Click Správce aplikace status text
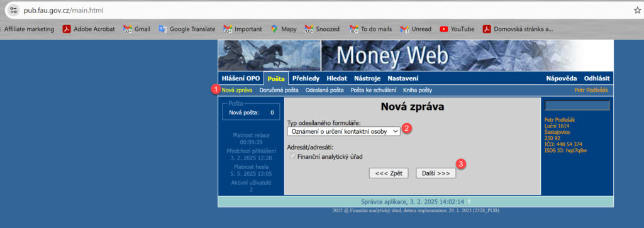Image resolution: width=644 pixels, height=228 pixels. coord(413,202)
